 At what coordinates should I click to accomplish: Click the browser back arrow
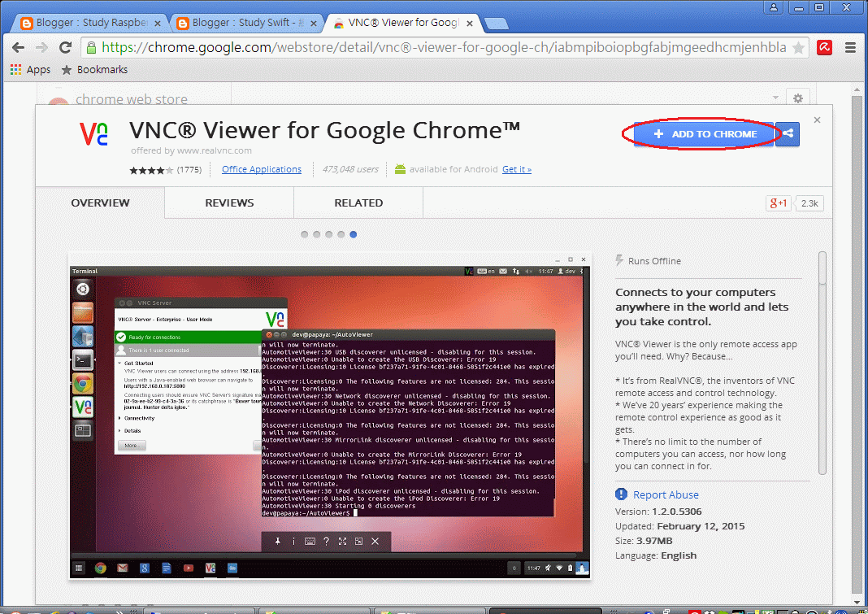[x=18, y=48]
